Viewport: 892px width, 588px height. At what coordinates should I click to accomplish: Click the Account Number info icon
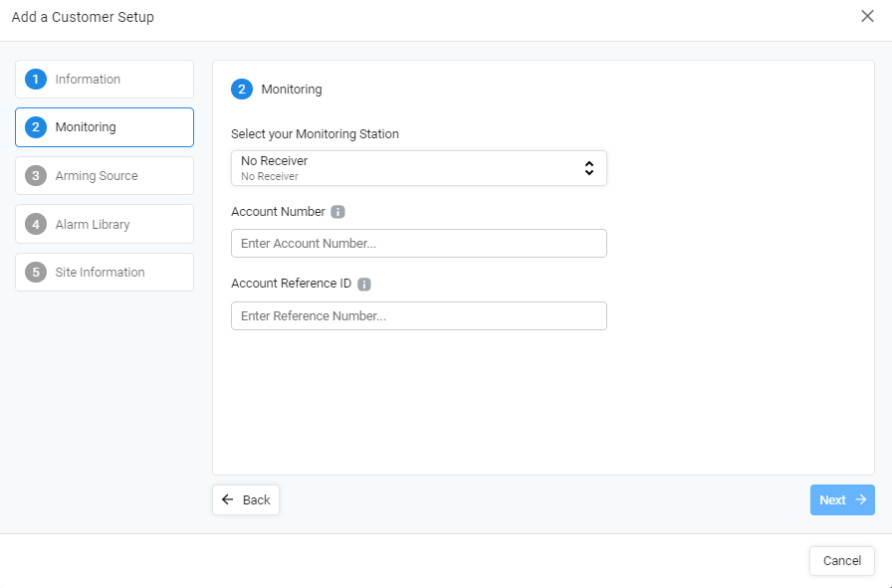pyautogui.click(x=337, y=212)
